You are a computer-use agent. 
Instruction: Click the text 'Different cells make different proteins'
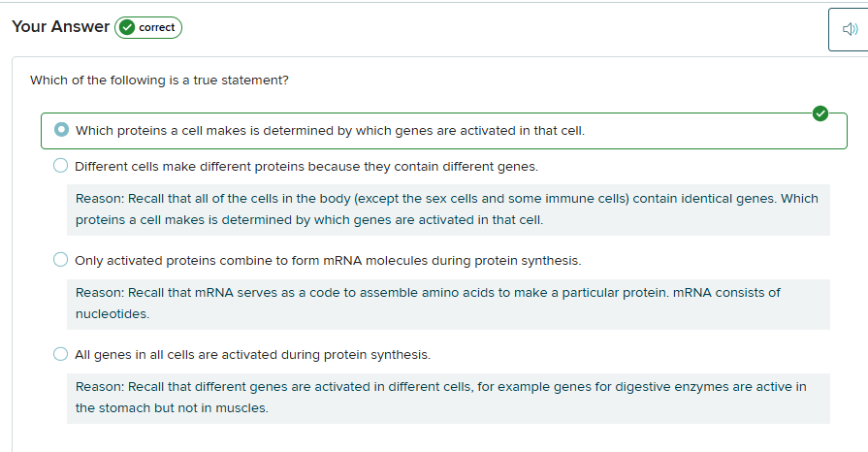[x=305, y=166]
